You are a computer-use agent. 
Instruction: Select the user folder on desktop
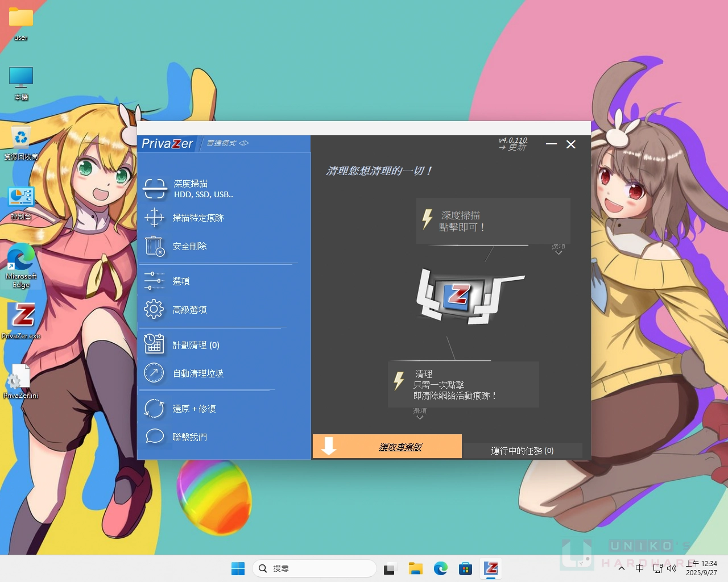tap(21, 24)
